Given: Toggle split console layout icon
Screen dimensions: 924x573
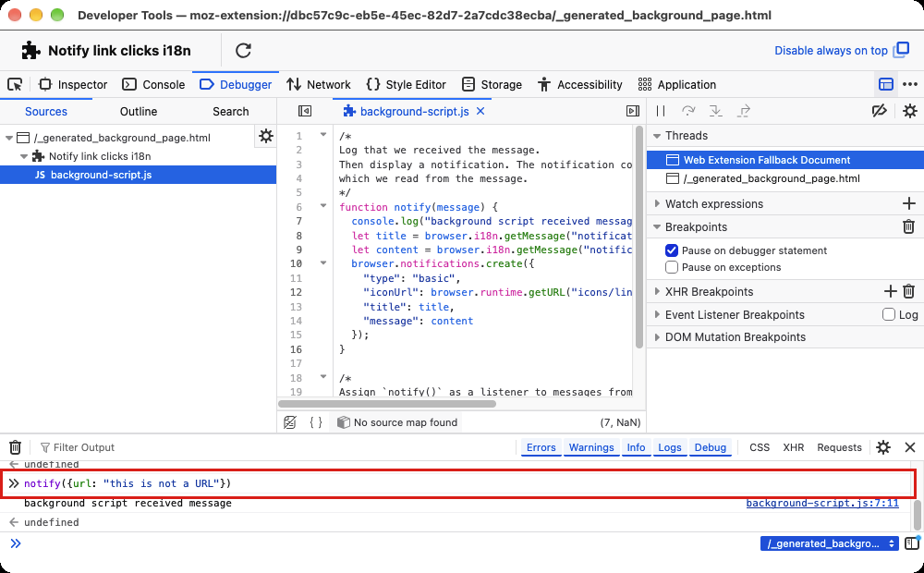Looking at the screenshot, I should pyautogui.click(x=886, y=84).
